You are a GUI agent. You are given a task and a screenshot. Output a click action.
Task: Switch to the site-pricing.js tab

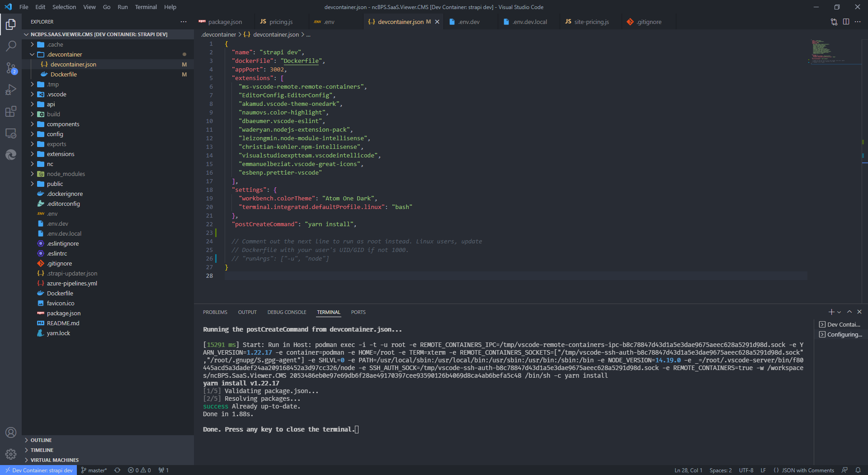[x=591, y=22]
